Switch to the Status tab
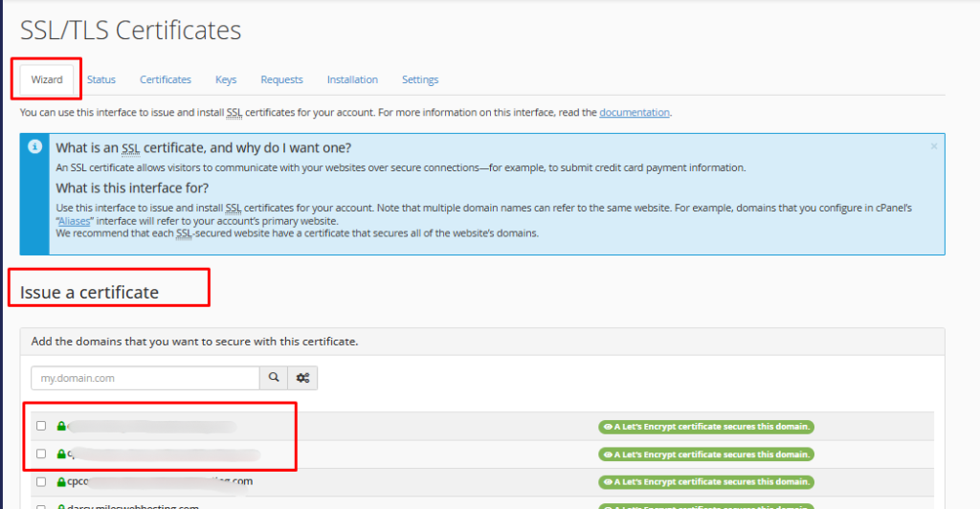This screenshot has width=980, height=509. coord(101,79)
